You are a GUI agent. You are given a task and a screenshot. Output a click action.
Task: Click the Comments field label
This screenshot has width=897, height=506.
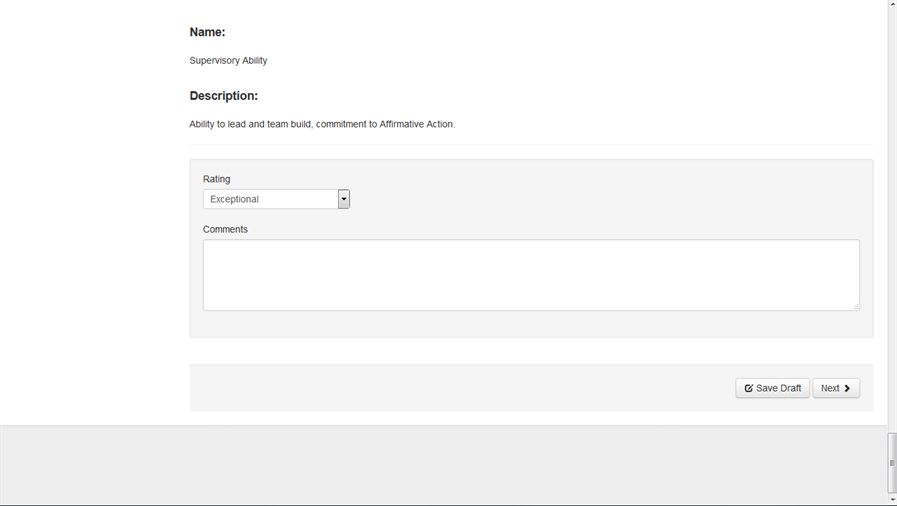[x=225, y=229]
